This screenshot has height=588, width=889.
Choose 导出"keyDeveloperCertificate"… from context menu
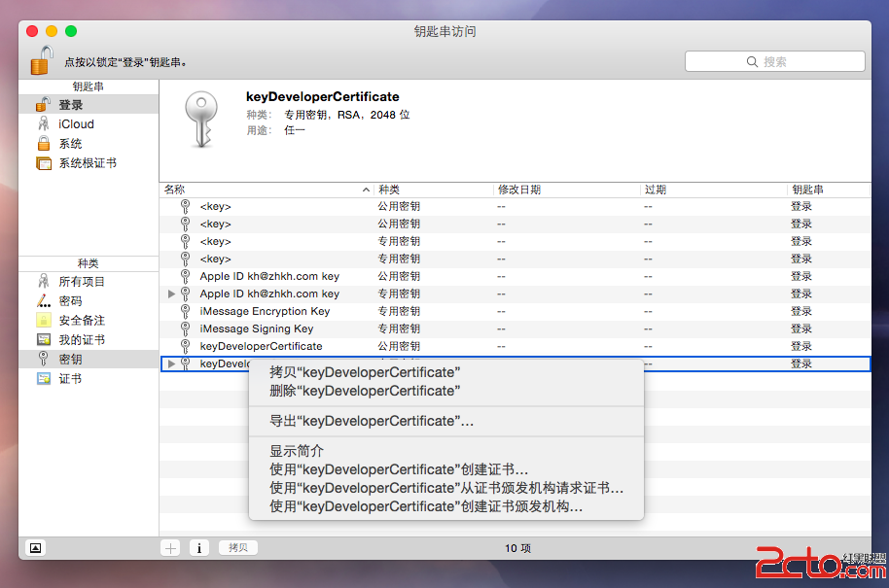372,421
